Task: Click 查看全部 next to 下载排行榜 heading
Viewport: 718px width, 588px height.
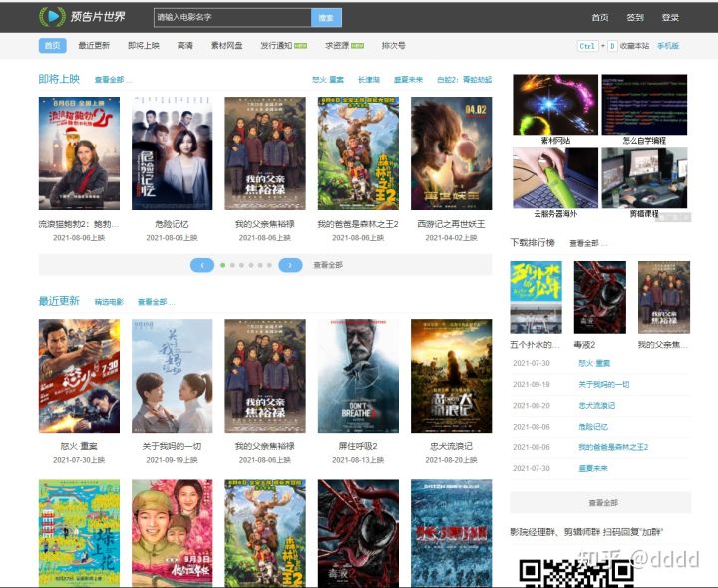Action: [588, 243]
